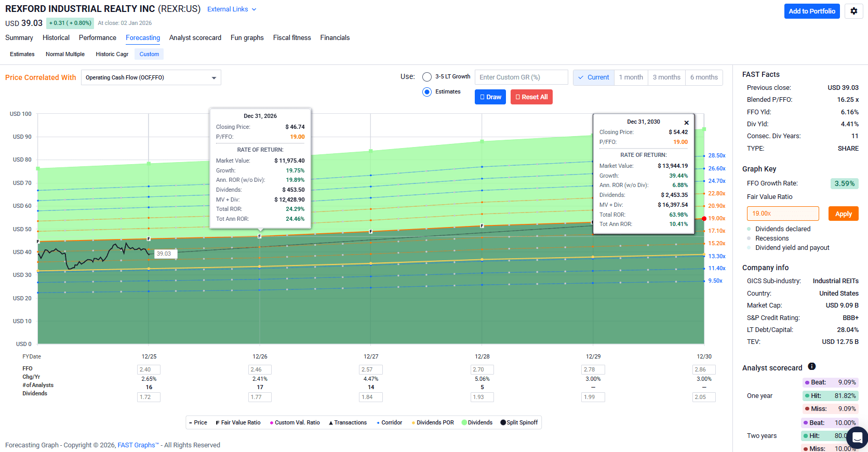Expand the External Links menu
Screen dimensions: 868x452
[x=232, y=9]
